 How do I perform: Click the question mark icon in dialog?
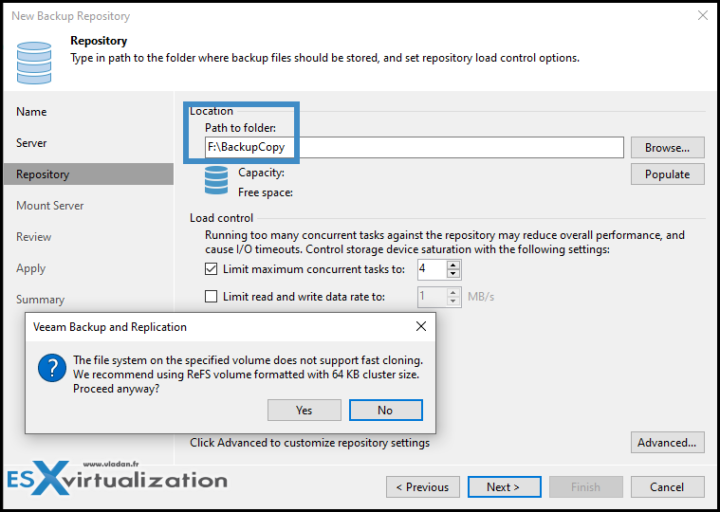(x=52, y=367)
